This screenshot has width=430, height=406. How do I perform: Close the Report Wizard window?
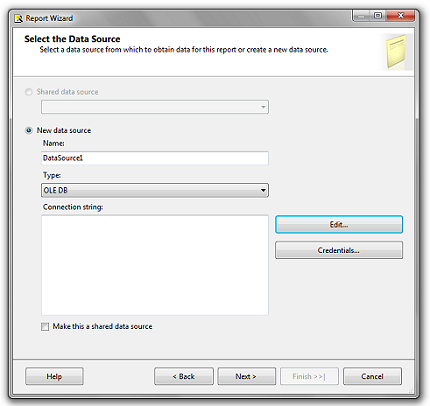pyautogui.click(x=401, y=15)
